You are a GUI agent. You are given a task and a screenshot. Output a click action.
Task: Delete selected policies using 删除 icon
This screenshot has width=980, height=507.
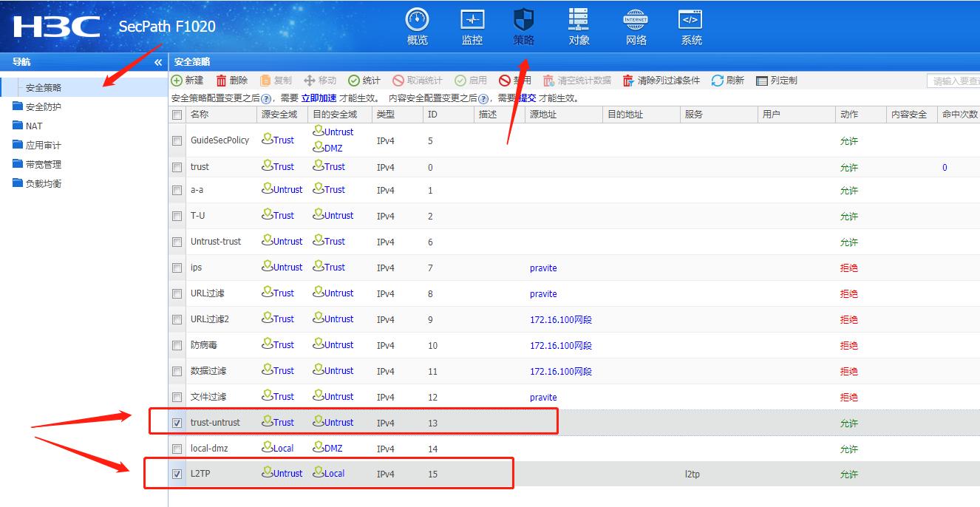234,81
